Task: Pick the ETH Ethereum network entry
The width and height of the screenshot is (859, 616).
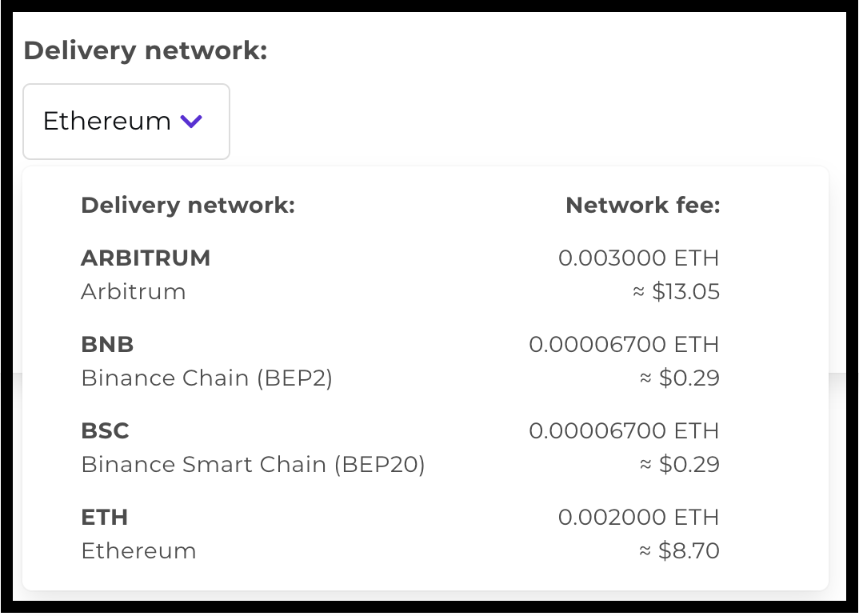Action: (104, 517)
